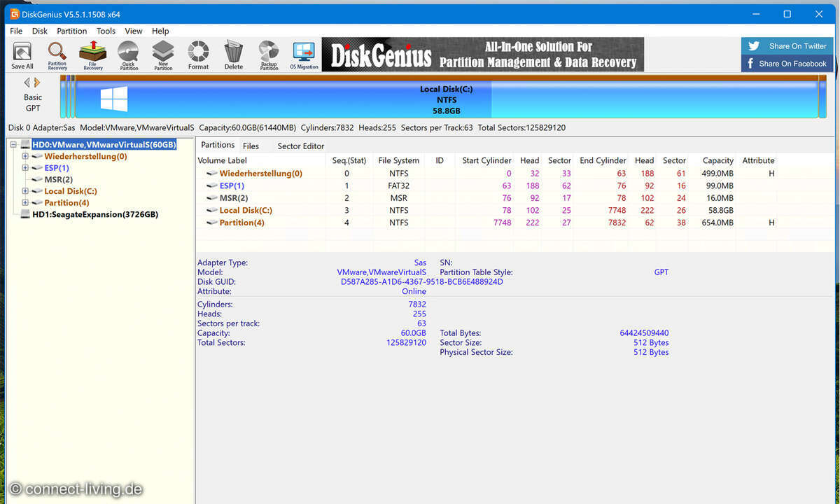This screenshot has width=840, height=504.
Task: Click the Start Cylinder column header
Action: coord(486,160)
